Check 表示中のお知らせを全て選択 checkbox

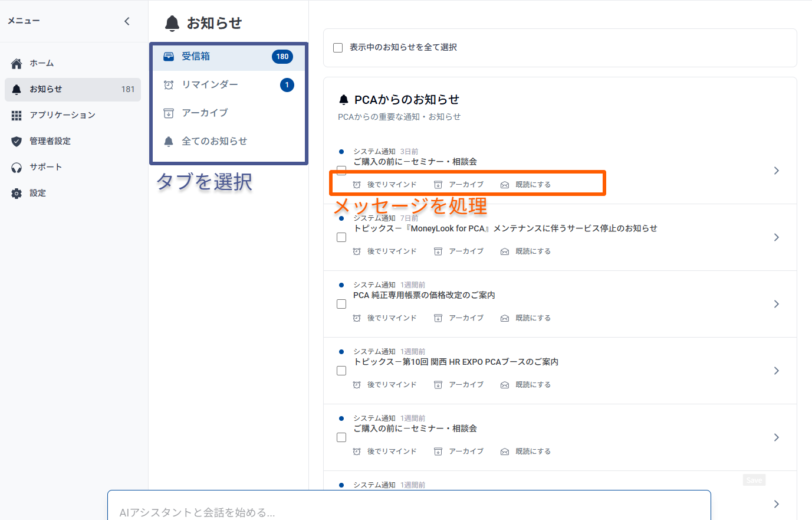click(x=338, y=48)
